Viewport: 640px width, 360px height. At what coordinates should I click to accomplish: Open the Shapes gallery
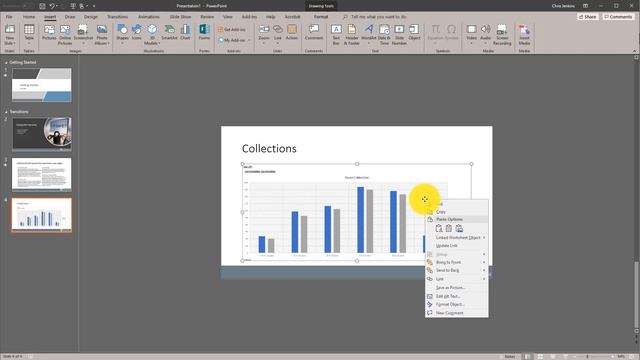[122, 34]
